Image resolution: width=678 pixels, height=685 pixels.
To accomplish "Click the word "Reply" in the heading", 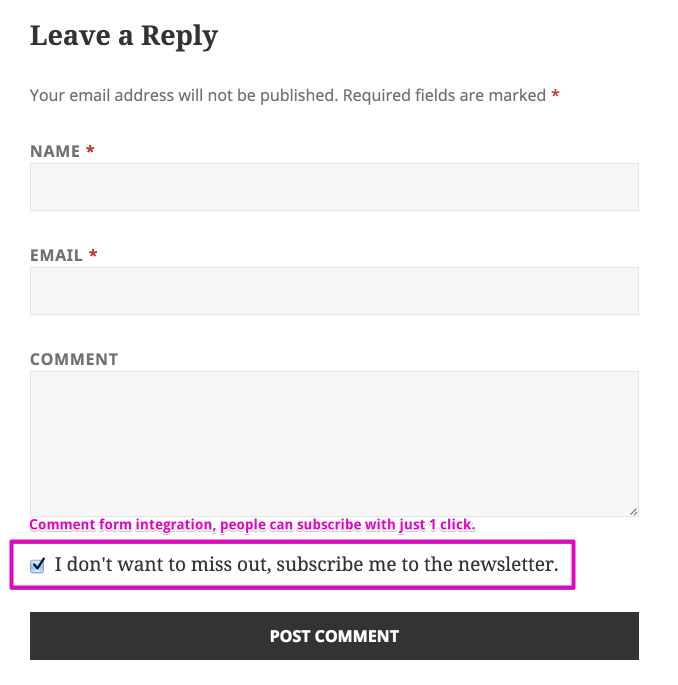I will 179,37.
